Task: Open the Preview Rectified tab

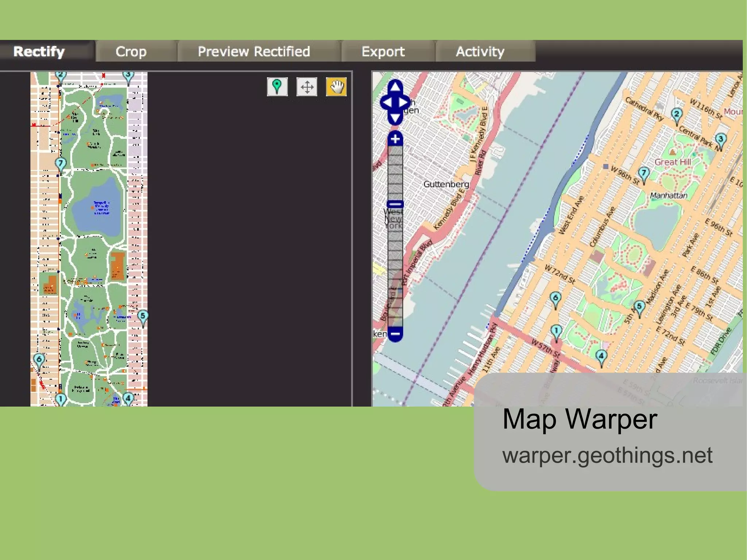Action: pos(259,51)
